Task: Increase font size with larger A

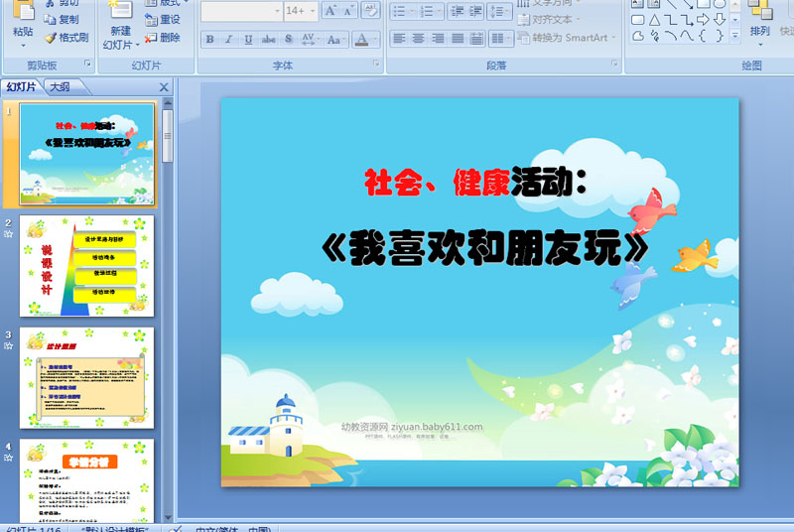Action: (x=331, y=11)
